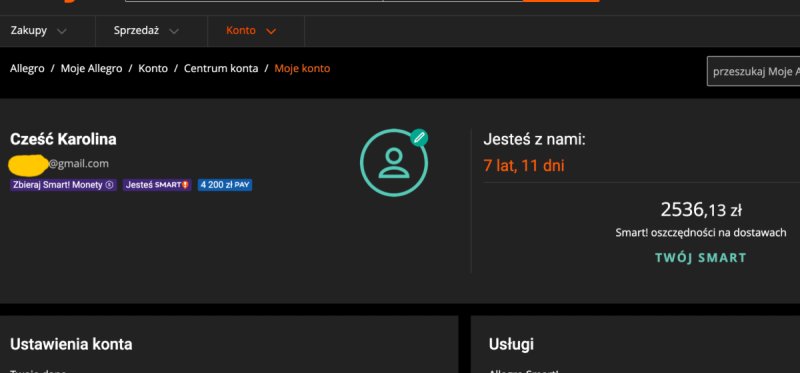Open the Jesteś SMART! badge

click(x=157, y=185)
